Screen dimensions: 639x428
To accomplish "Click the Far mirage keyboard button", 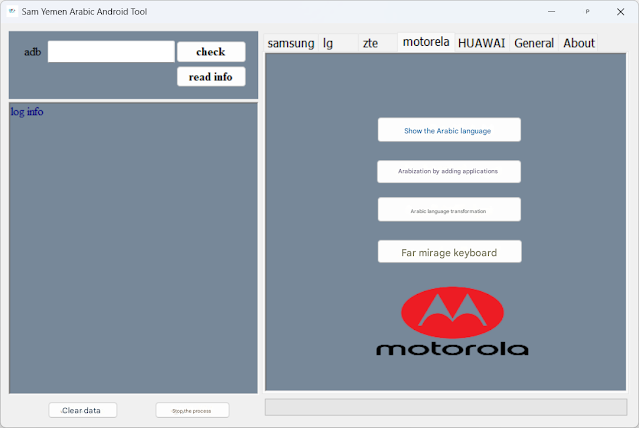I will pos(450,252).
